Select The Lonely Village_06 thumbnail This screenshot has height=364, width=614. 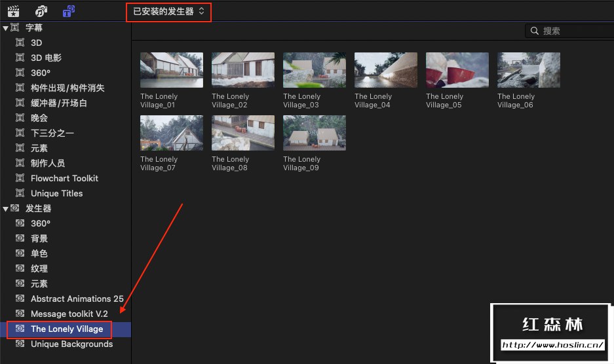(x=529, y=70)
